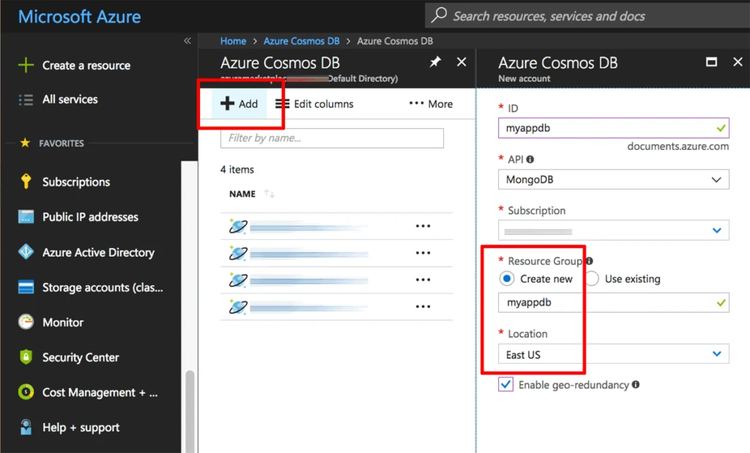
Task: Toggle Enable geo-redundancy checkbox
Action: 506,384
